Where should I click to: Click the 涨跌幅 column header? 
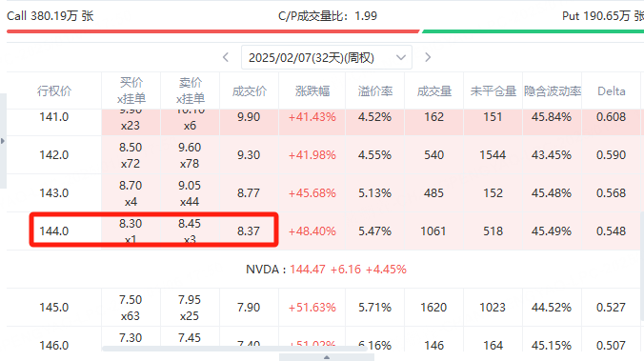point(312,91)
